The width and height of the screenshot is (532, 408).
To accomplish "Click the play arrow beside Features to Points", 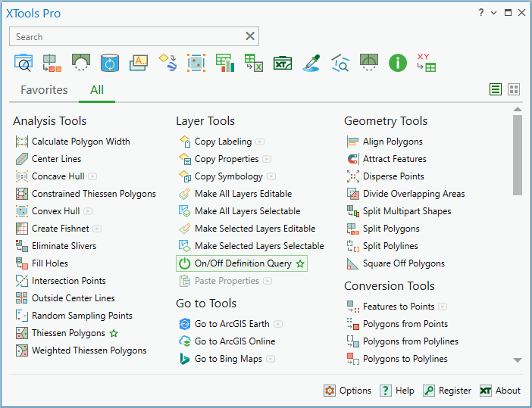I will (x=443, y=307).
